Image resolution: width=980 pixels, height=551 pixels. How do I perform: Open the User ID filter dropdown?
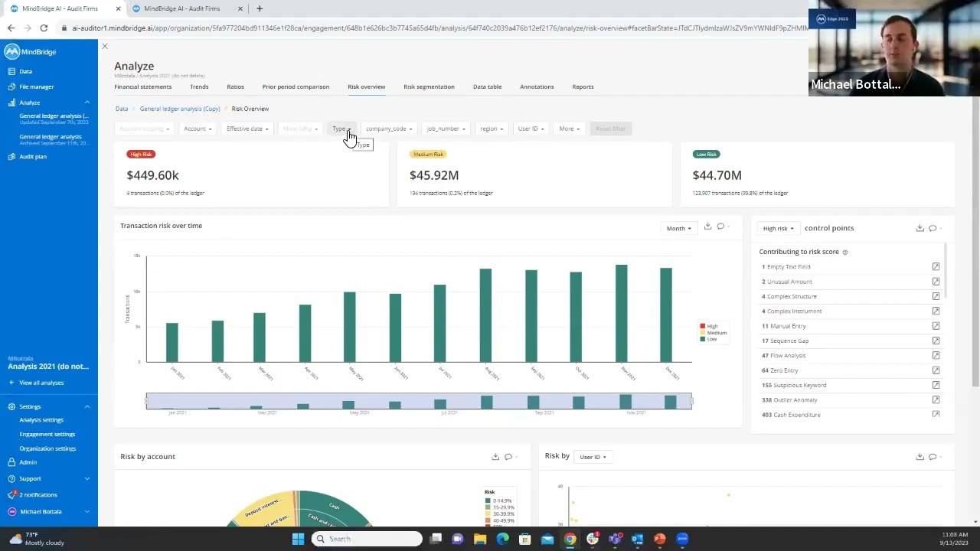click(531, 129)
